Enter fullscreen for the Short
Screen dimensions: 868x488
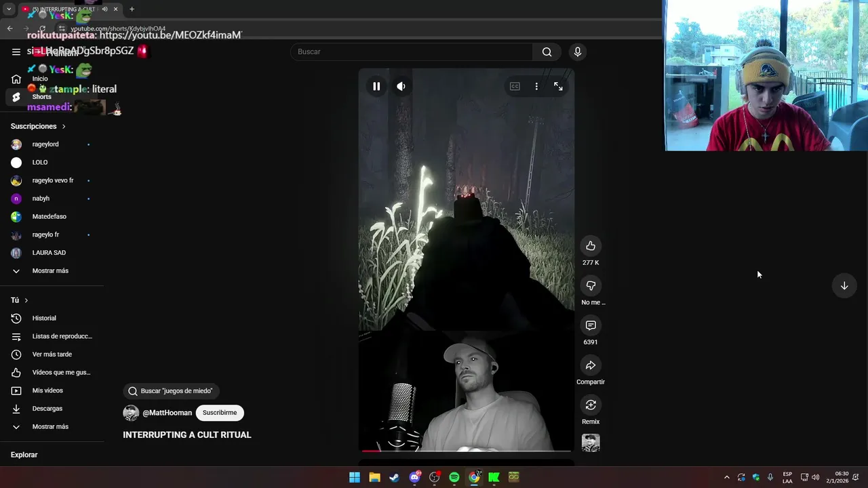(558, 86)
